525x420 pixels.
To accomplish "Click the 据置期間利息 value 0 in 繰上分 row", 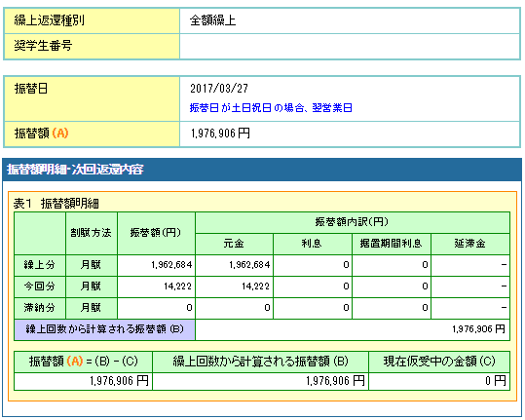I will click(425, 265).
